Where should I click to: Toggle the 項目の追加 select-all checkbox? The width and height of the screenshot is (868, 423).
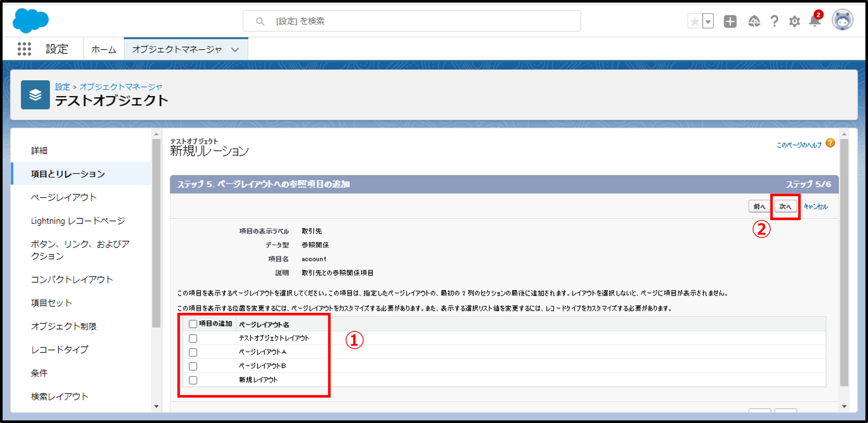tap(193, 324)
